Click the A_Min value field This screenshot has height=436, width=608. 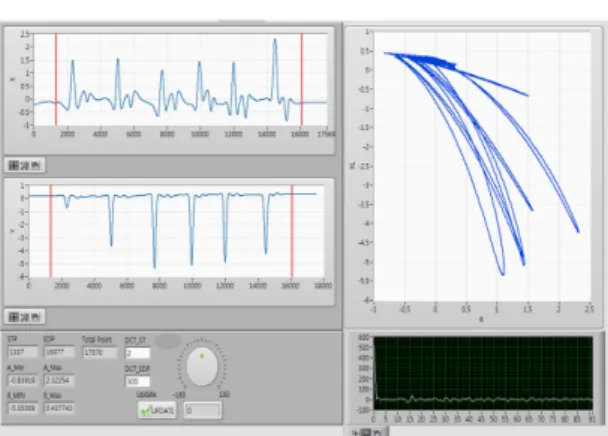click(x=22, y=380)
